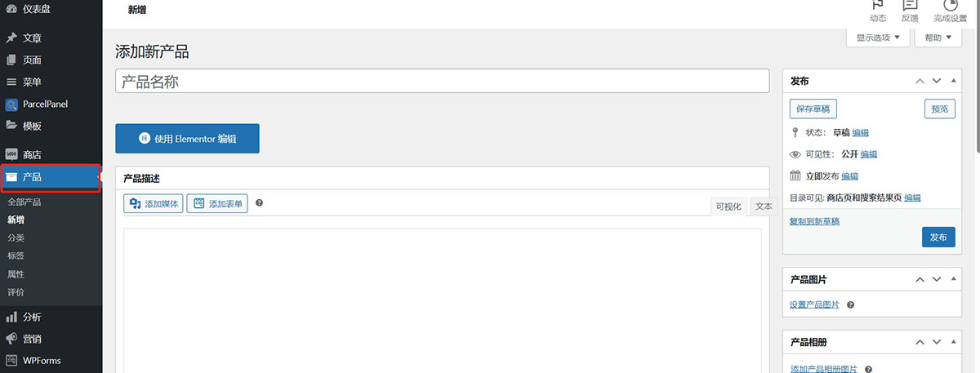Move the 产品相册 panel down with chevron
This screenshot has height=373, width=980.
937,342
